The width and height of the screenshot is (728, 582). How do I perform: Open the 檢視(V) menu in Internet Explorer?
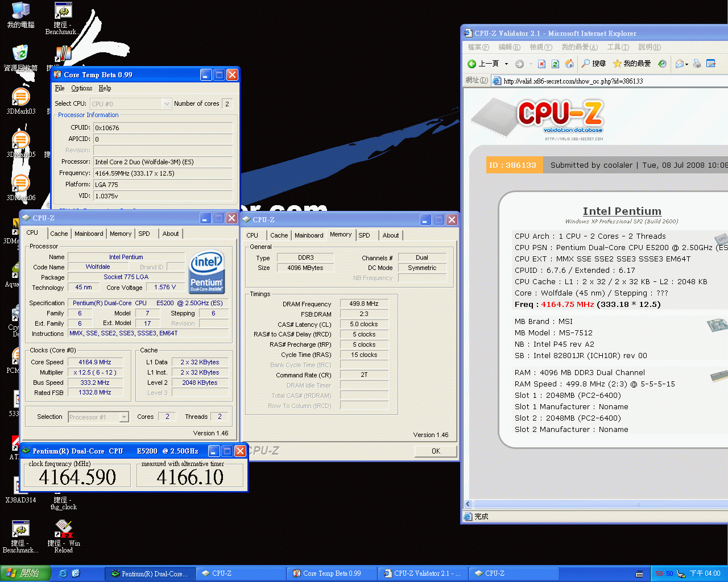541,47
